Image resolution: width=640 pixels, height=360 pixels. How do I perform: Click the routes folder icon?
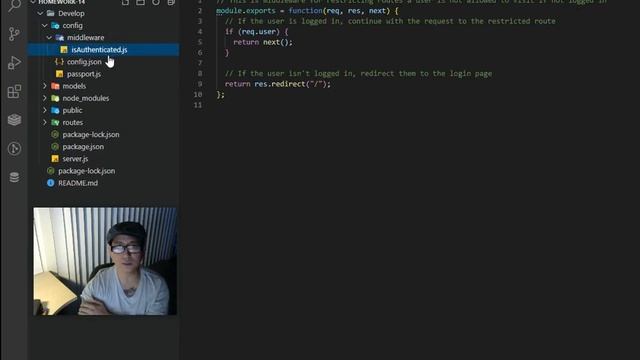pyautogui.click(x=55, y=122)
